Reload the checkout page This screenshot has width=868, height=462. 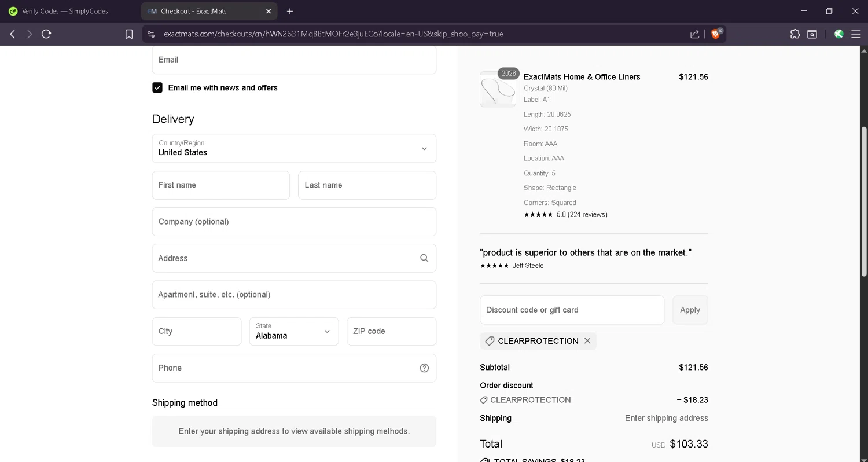[46, 34]
